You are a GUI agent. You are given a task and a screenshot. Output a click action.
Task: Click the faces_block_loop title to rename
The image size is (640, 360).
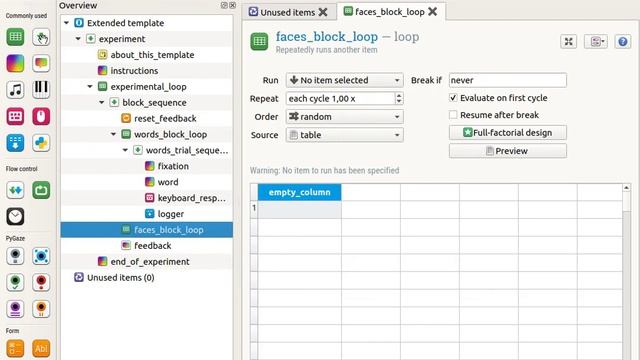click(x=327, y=37)
